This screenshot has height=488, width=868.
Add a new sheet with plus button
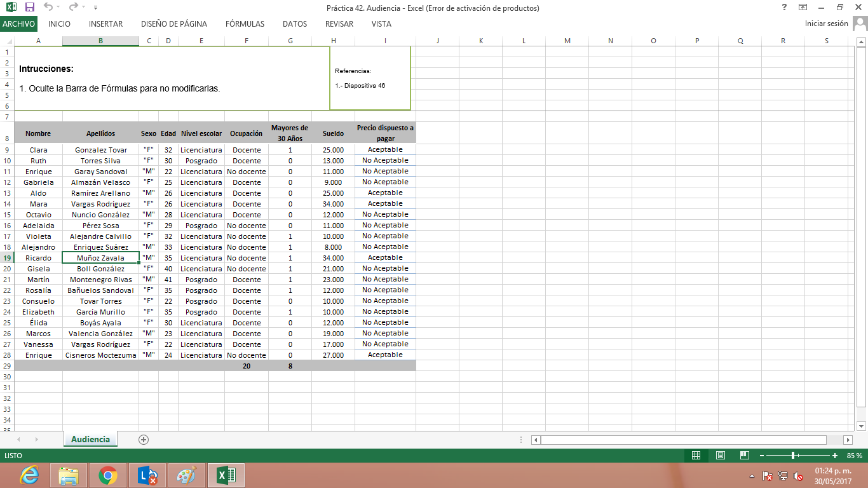(x=144, y=439)
